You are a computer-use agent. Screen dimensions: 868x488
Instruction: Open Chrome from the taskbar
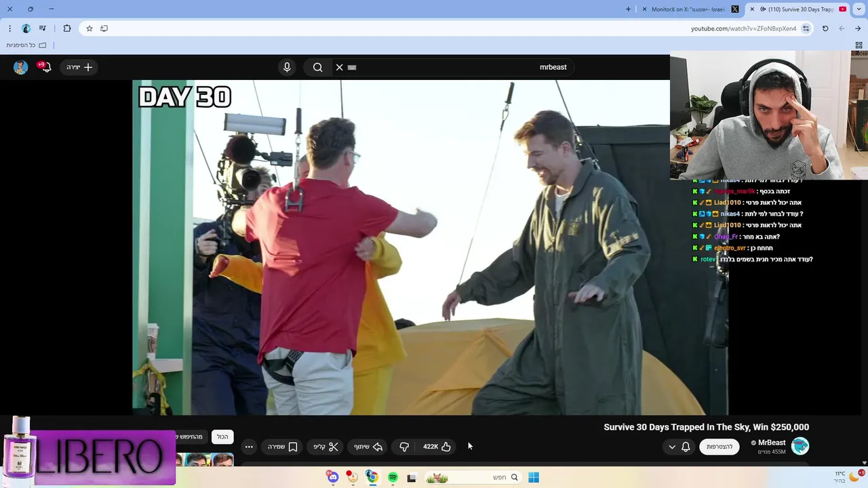372,477
